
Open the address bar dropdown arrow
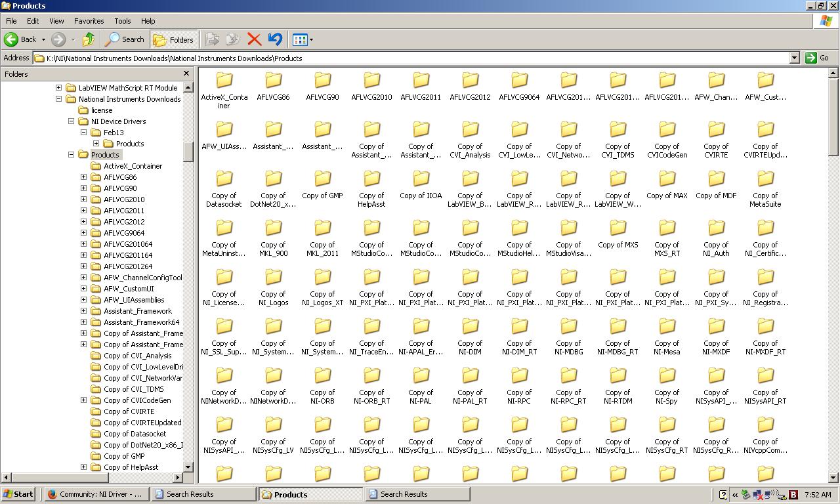click(794, 58)
